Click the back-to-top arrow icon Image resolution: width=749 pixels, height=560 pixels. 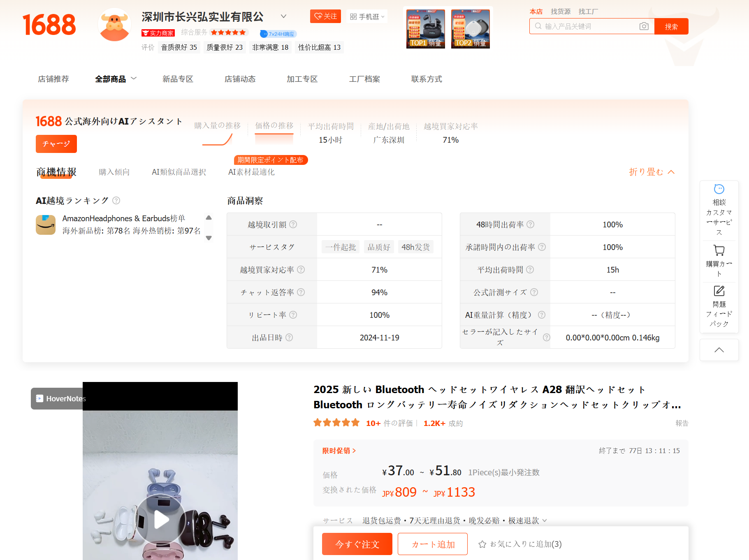(719, 350)
